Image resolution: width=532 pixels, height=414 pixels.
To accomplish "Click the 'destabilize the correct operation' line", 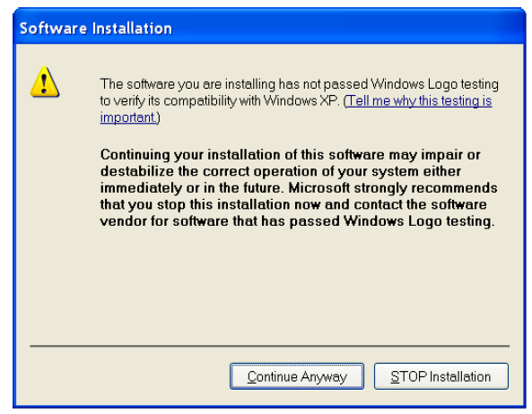I will (x=280, y=171).
